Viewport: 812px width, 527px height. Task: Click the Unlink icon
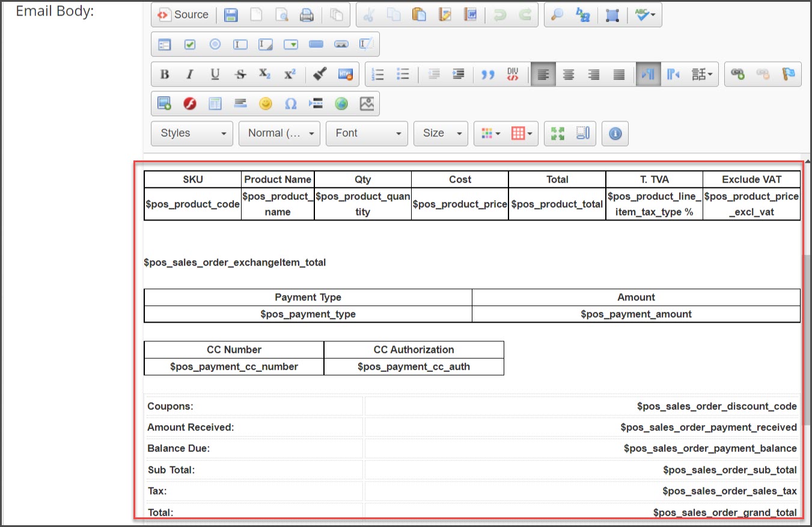(763, 75)
